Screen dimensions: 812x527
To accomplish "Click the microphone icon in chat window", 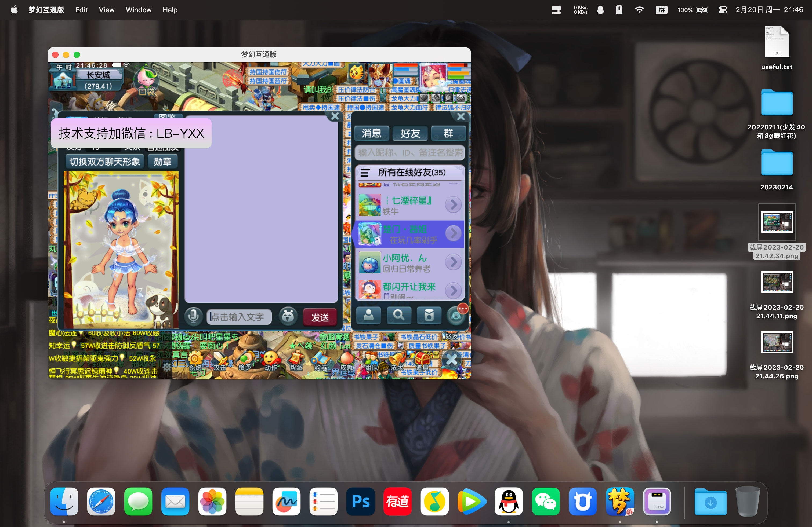I will pyautogui.click(x=193, y=316).
